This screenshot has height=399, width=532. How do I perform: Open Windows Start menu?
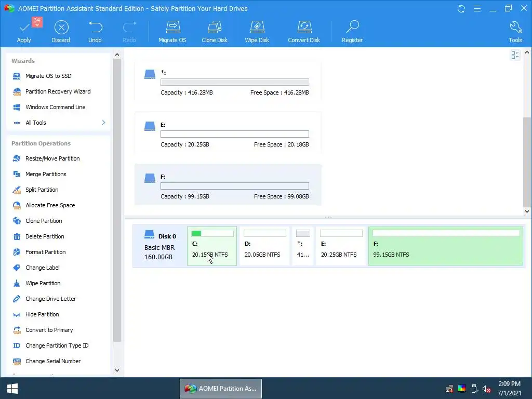tap(12, 389)
